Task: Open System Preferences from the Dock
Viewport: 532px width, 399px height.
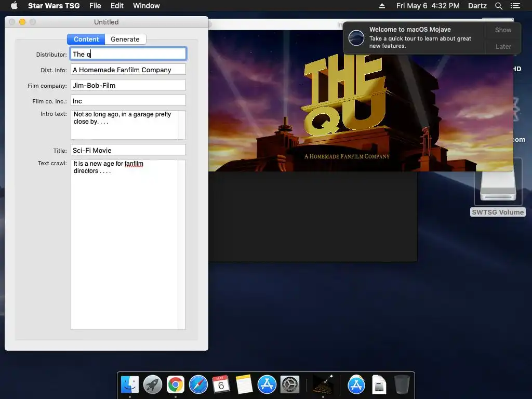Action: (x=289, y=385)
